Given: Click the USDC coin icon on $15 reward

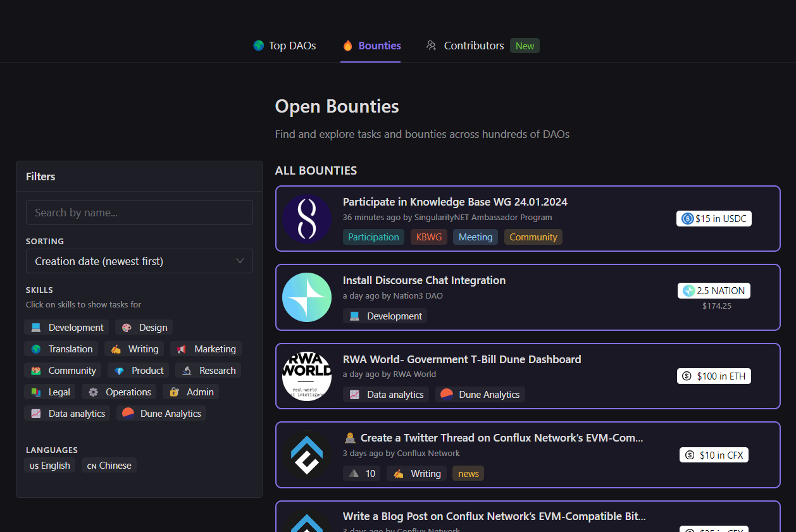Looking at the screenshot, I should coord(687,219).
